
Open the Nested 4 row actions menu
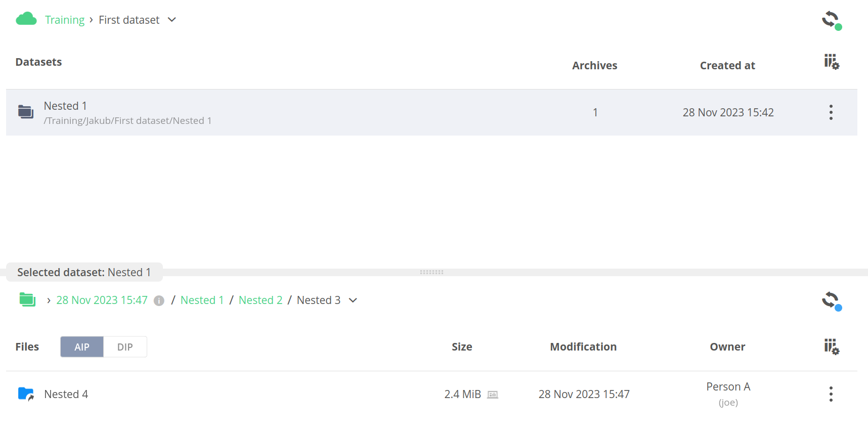pos(831,394)
